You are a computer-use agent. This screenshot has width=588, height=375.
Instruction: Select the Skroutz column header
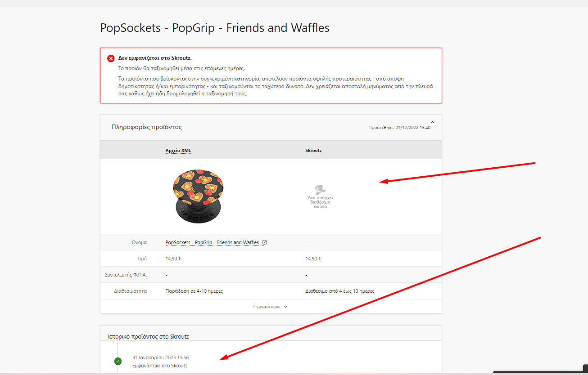pyautogui.click(x=313, y=150)
